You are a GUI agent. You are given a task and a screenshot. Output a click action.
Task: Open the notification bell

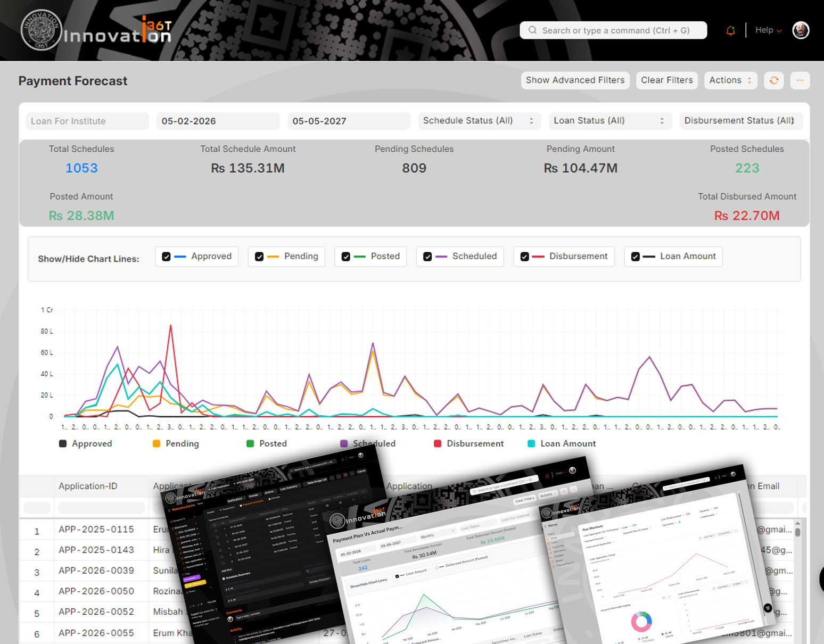pos(731,30)
